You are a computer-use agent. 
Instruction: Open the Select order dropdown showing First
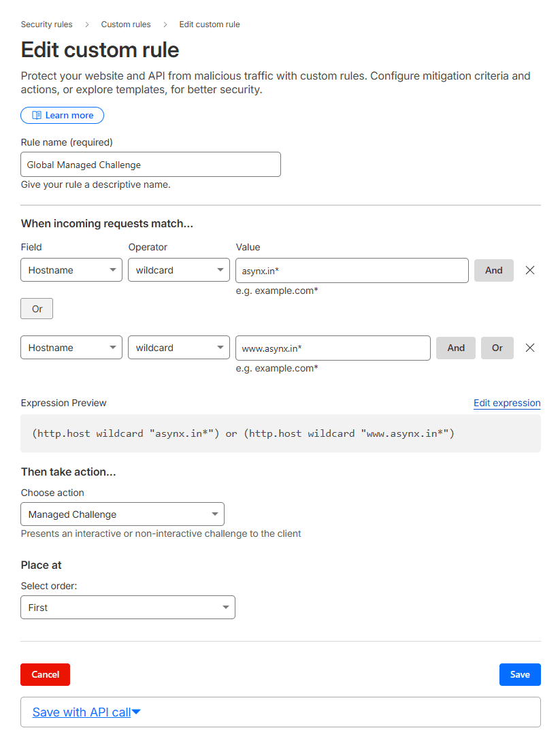(127, 607)
